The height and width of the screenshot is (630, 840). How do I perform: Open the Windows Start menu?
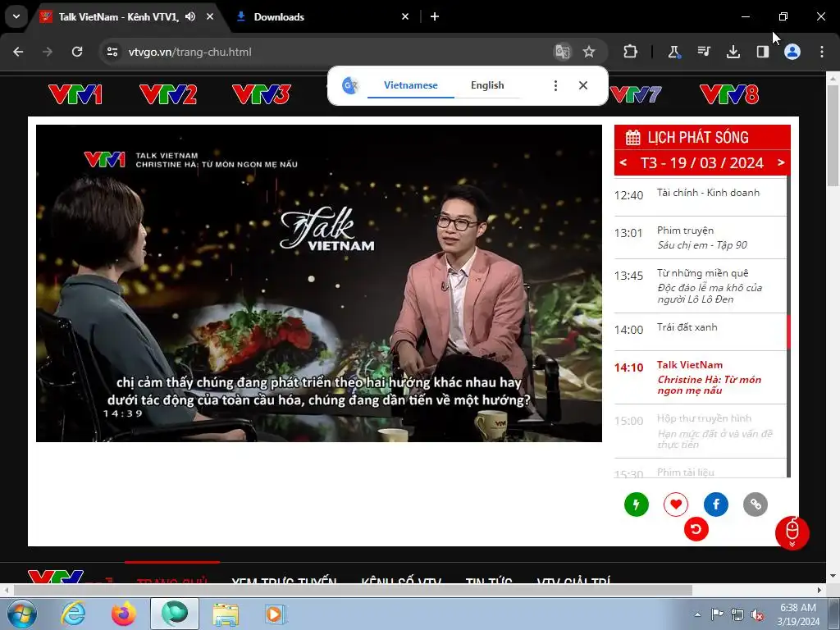[x=22, y=614]
